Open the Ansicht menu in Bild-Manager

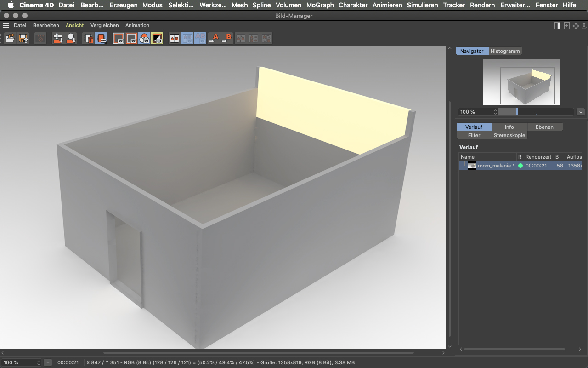[x=74, y=26]
